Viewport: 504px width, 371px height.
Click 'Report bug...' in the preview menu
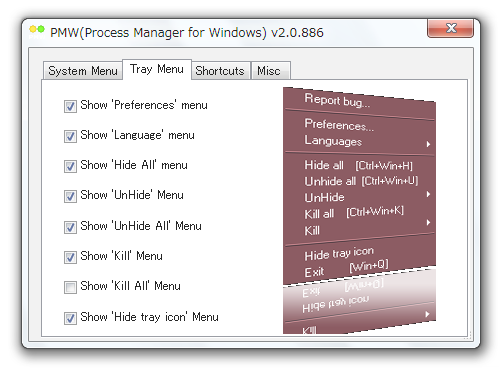337,100
